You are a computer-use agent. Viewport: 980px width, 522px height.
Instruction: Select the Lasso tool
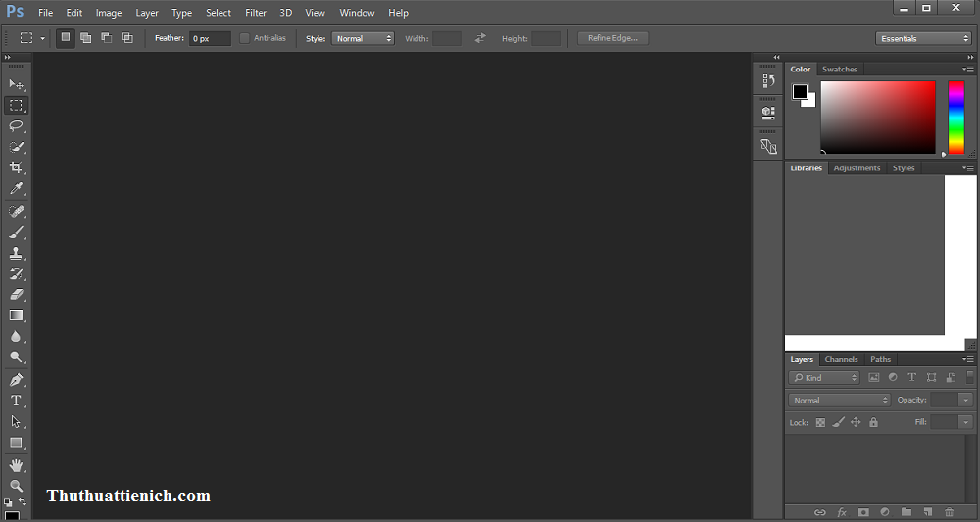click(x=17, y=126)
